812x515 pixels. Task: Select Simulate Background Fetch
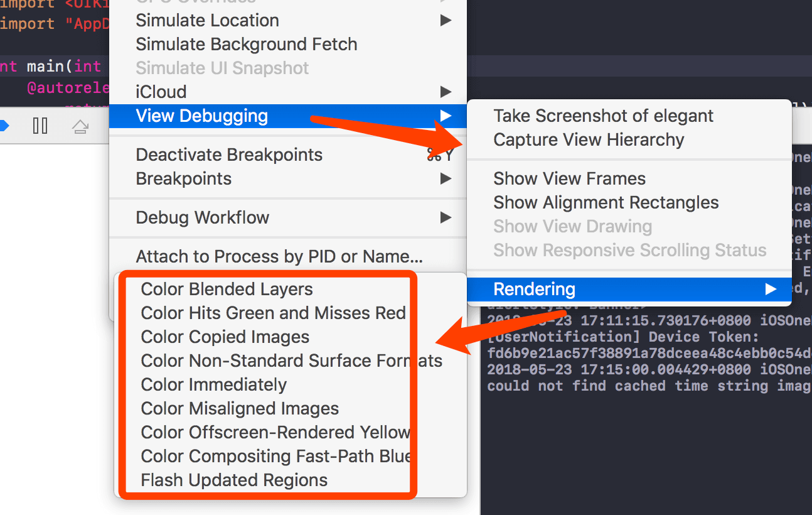[x=246, y=44]
